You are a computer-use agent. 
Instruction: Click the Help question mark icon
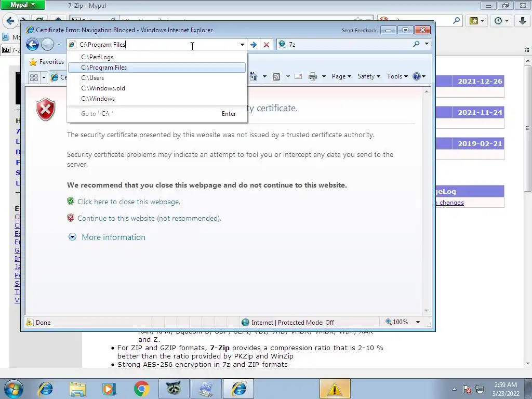pyautogui.click(x=417, y=76)
